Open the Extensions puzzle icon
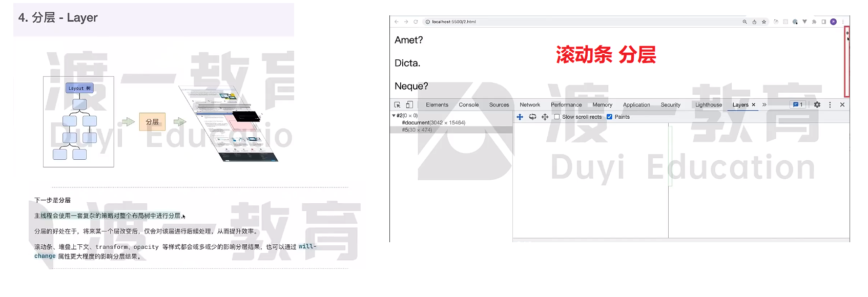This screenshot has width=868, height=297. click(814, 22)
